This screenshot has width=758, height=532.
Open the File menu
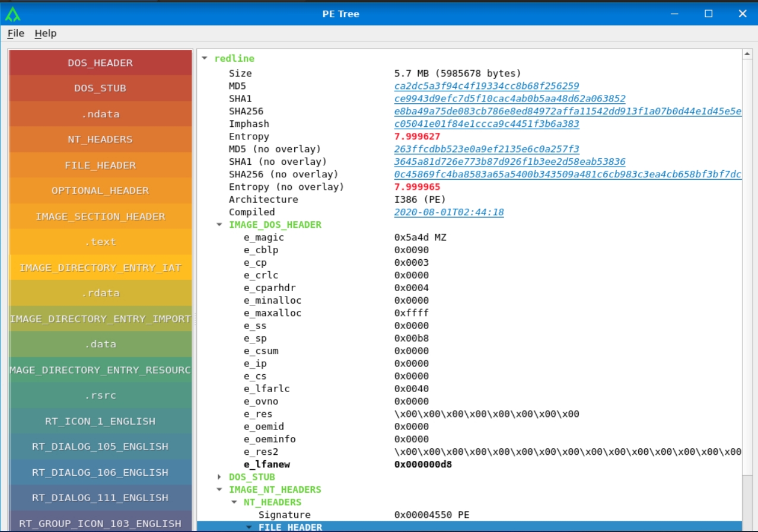(x=15, y=33)
